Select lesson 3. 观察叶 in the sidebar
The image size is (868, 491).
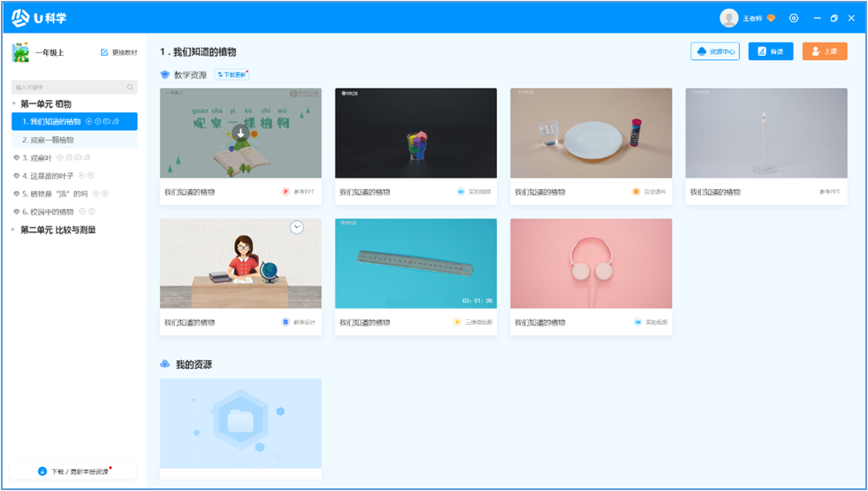pos(37,157)
